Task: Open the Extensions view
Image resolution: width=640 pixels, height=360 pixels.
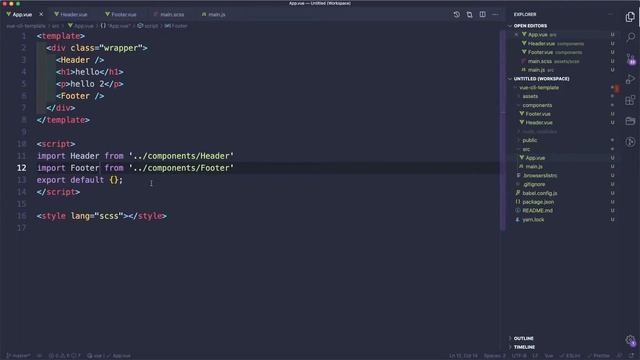Action: (630, 100)
